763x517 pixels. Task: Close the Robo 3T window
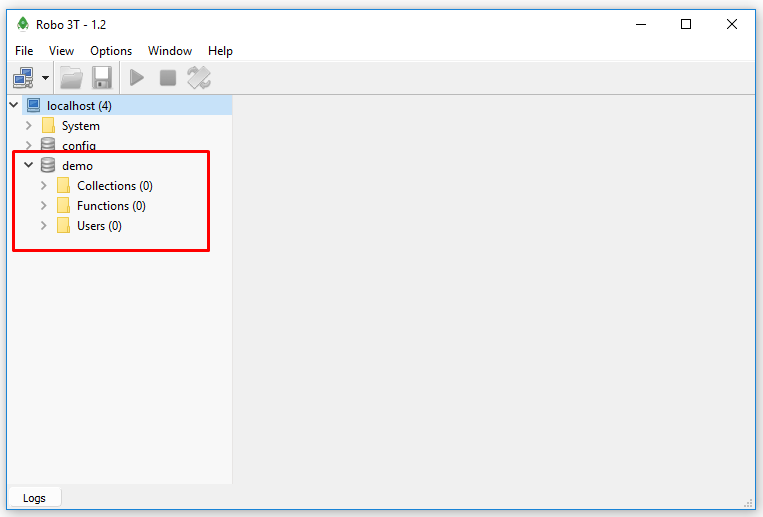(x=731, y=24)
